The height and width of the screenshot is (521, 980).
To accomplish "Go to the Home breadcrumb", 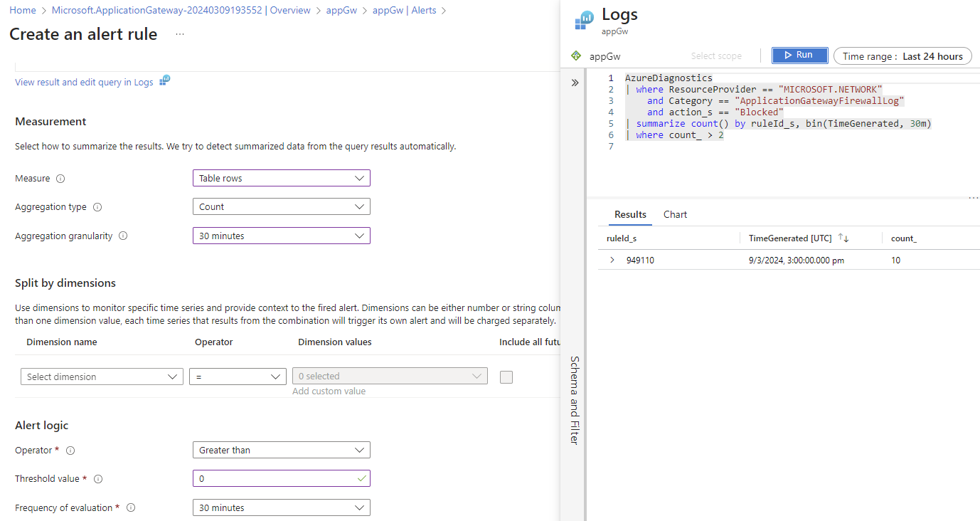I will click(x=23, y=11).
